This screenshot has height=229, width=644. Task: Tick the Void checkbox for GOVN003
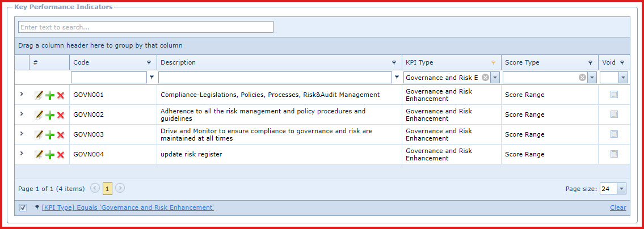(x=614, y=134)
